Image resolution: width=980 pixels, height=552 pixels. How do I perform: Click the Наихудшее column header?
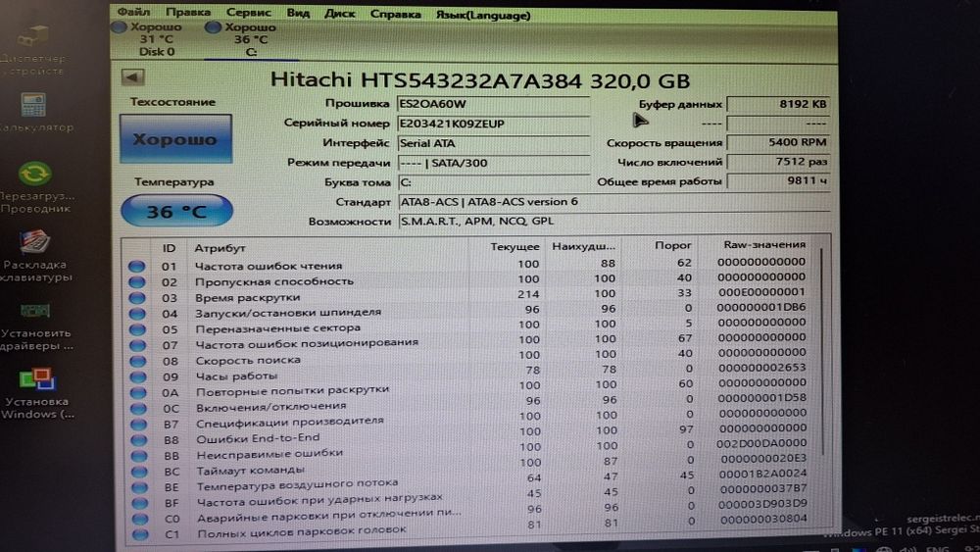pos(584,246)
